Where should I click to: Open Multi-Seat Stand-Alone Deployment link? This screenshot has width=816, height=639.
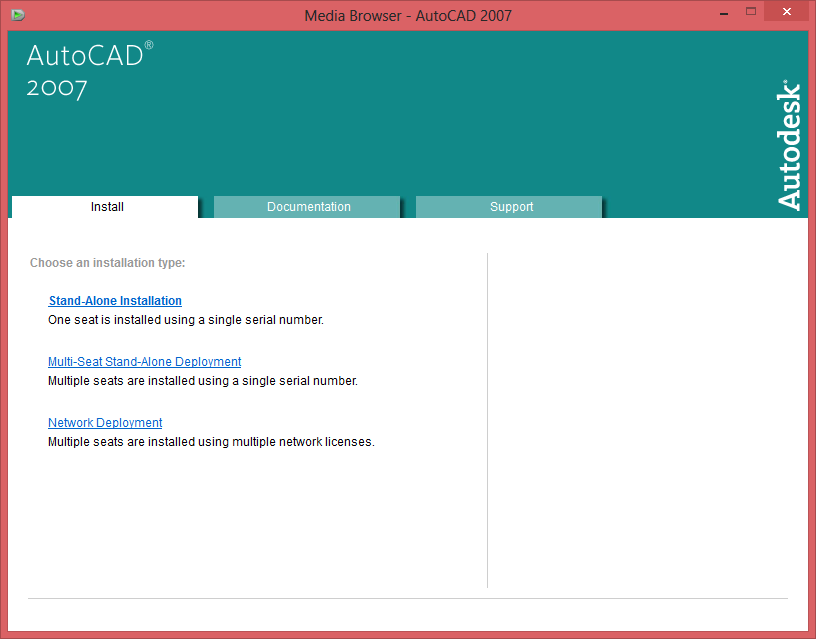(145, 362)
